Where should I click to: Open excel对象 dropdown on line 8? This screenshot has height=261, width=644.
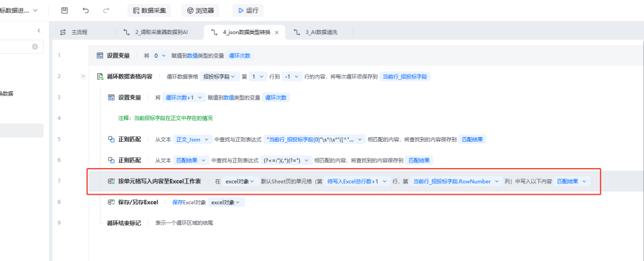pos(227,202)
